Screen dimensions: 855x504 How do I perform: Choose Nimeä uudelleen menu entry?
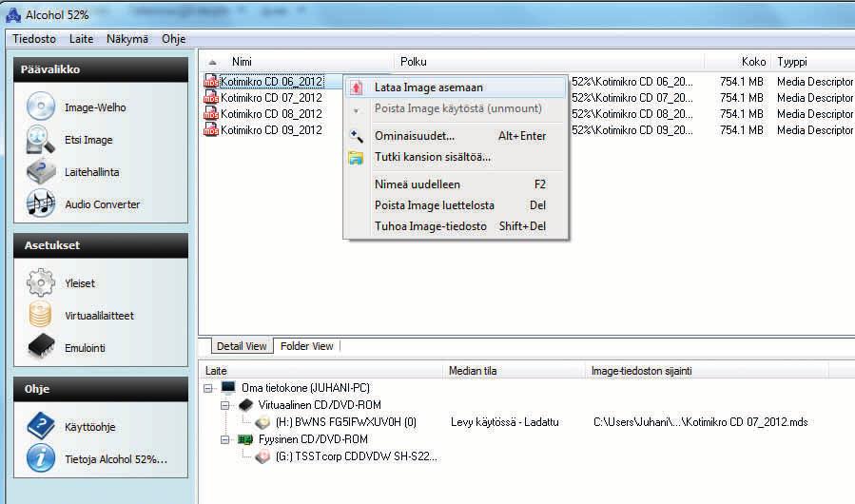(x=456, y=184)
